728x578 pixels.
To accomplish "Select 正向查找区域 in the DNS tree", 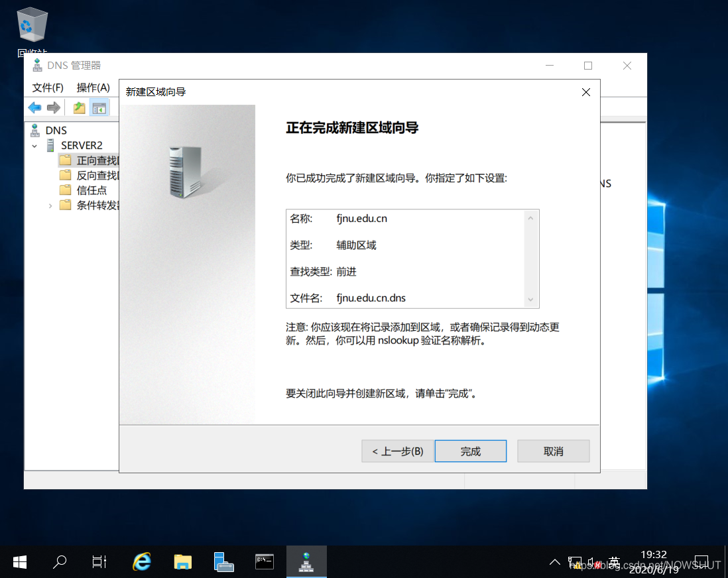I will (x=86, y=160).
